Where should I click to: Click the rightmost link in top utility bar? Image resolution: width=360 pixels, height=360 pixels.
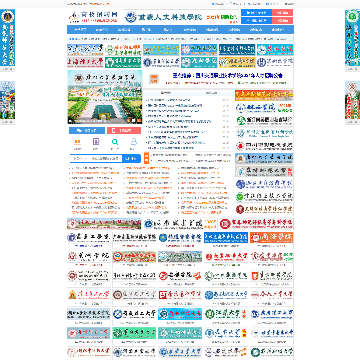click(x=289, y=4)
